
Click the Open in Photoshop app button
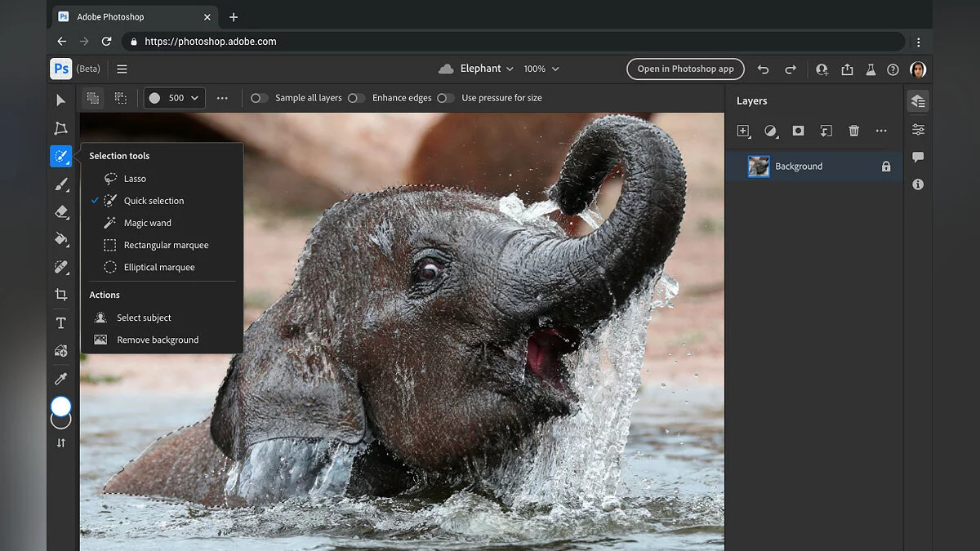685,69
